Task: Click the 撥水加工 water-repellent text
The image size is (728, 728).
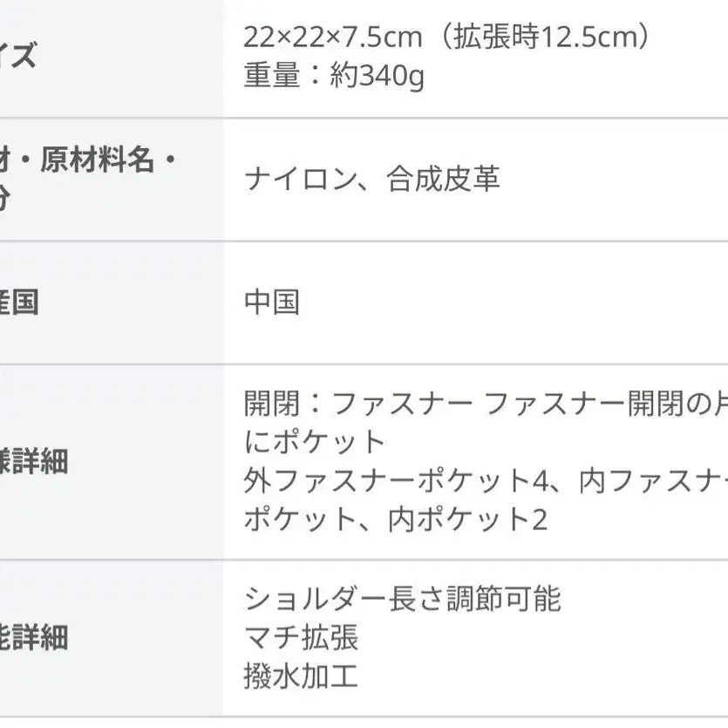Action: (301, 677)
